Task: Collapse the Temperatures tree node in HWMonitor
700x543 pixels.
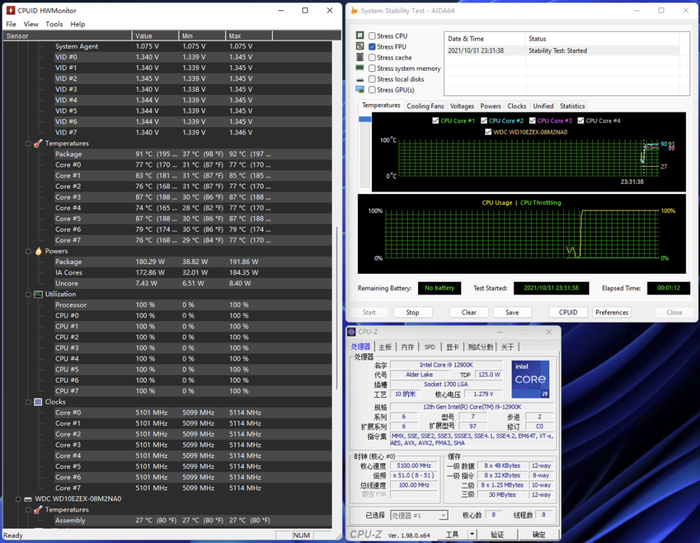Action: tap(27, 144)
